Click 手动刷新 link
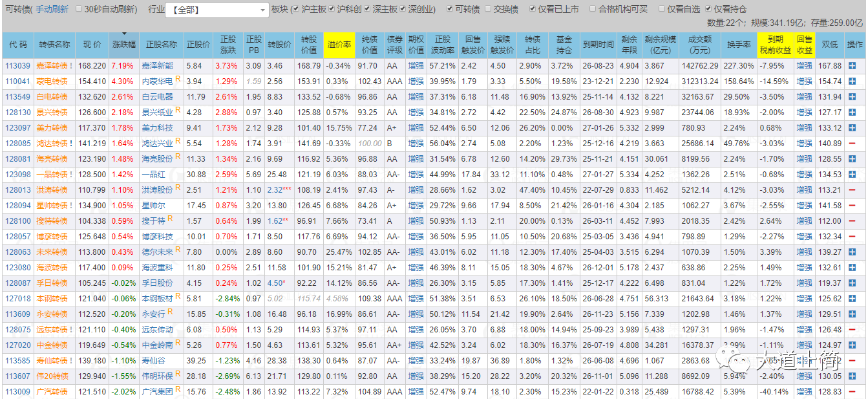Screen dimensions: 868x399 point(52,10)
